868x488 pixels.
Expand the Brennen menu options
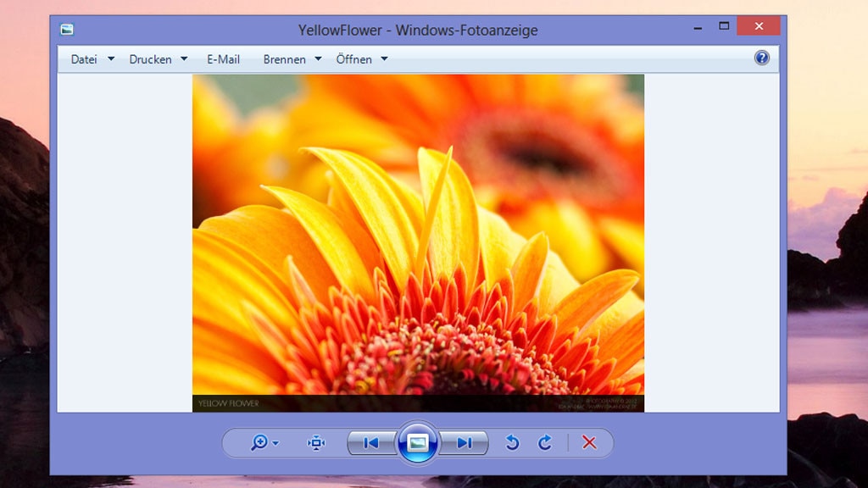(x=317, y=58)
